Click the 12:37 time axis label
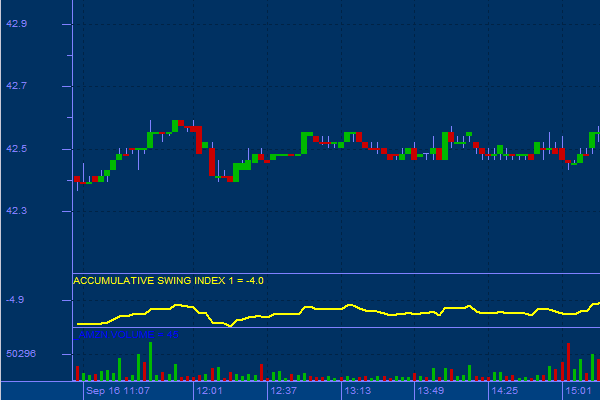This screenshot has height=400, width=600. pos(284,391)
